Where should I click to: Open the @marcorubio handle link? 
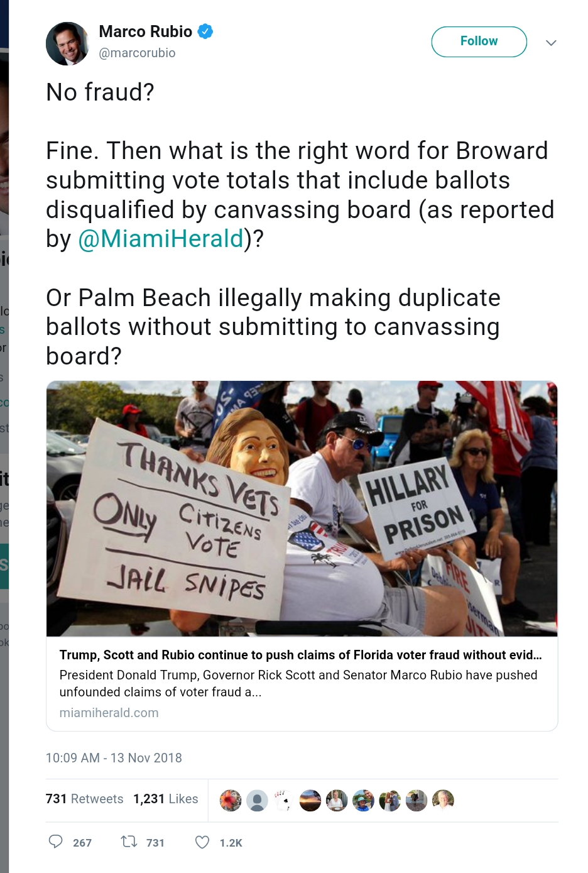[x=137, y=53]
